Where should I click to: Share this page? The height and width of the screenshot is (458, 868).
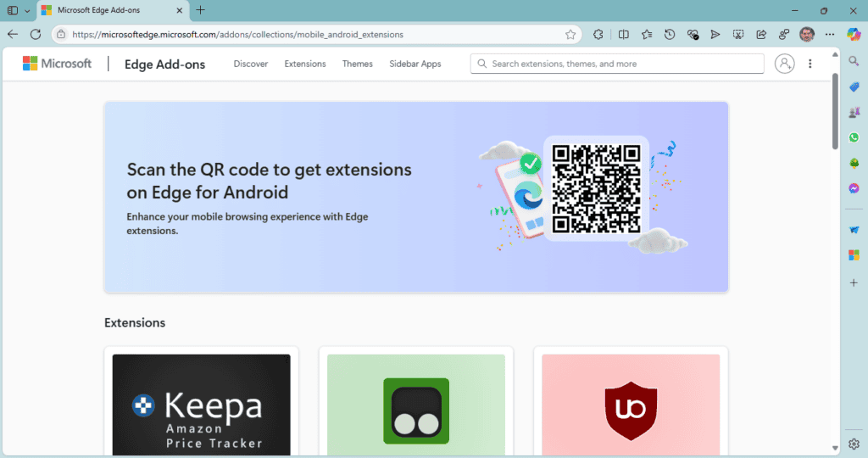click(x=761, y=34)
